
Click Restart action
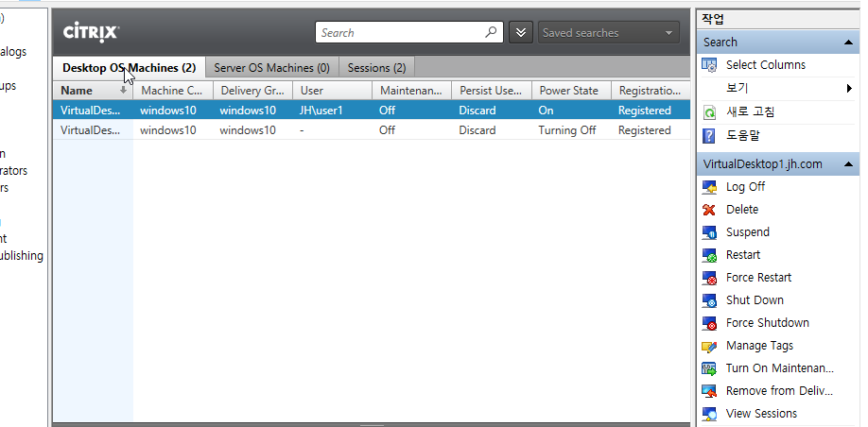(x=743, y=255)
